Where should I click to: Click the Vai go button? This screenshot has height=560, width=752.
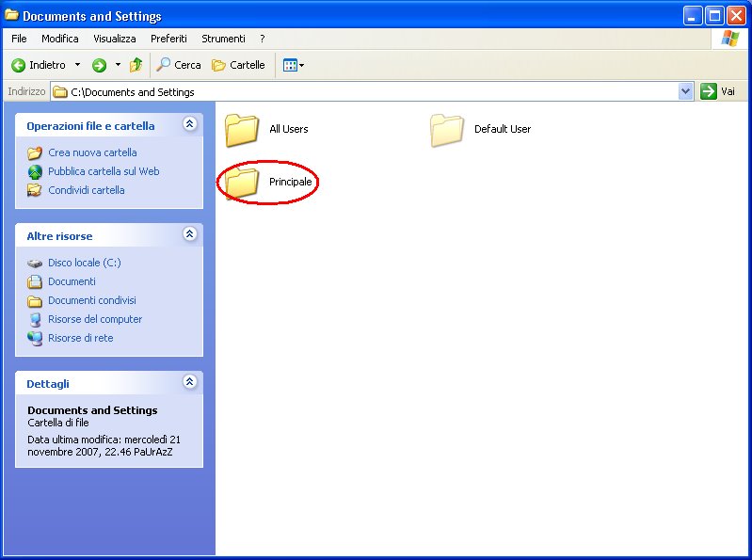717,91
